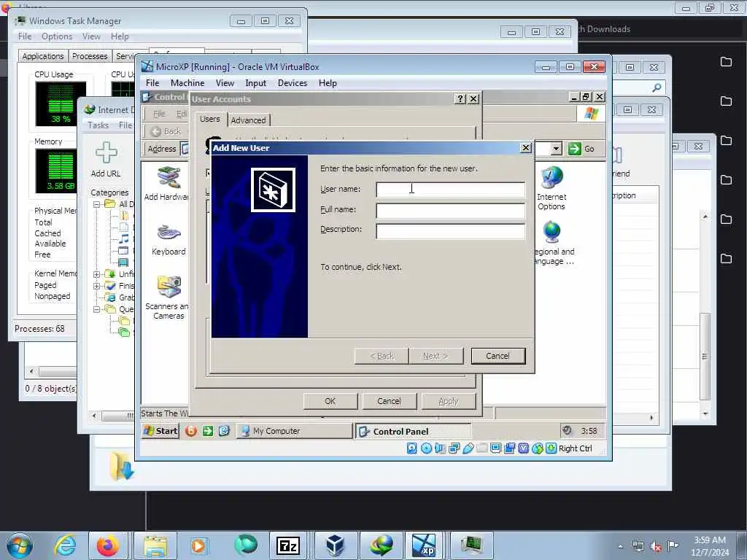This screenshot has width=747, height=560.
Task: Open Scanners and Cameras control panel icon
Action: [x=167, y=297]
